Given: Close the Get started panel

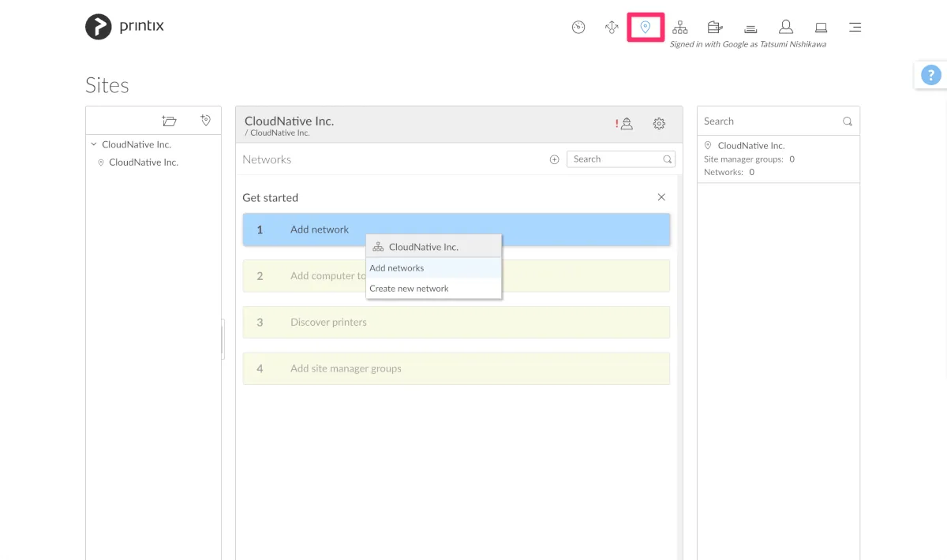Looking at the screenshot, I should [x=661, y=197].
